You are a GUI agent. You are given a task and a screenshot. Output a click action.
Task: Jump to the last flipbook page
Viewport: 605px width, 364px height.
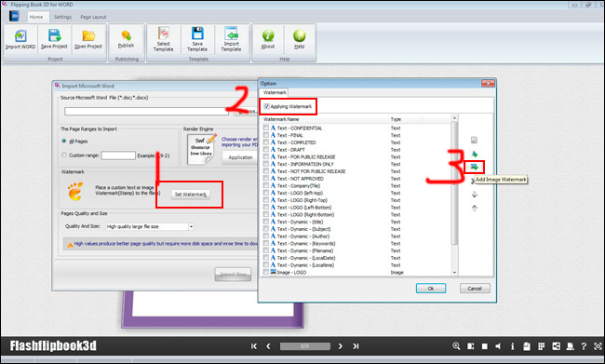point(356,346)
